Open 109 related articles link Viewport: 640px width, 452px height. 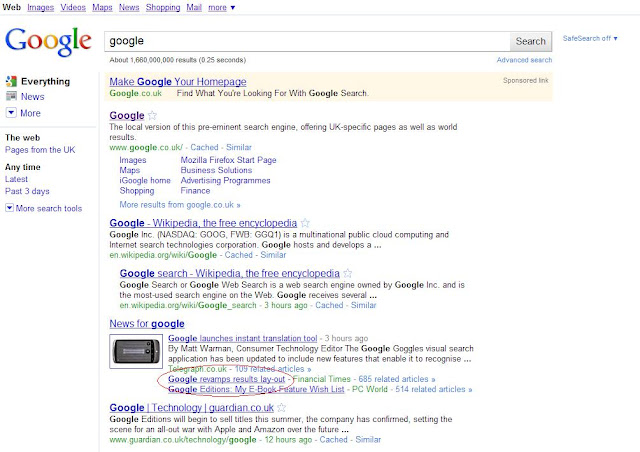[273, 369]
